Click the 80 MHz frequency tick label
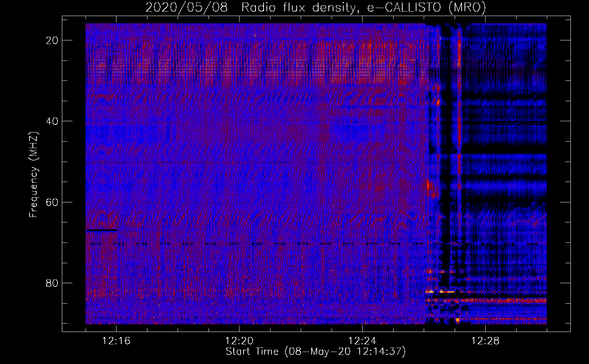589x364 pixels. (x=52, y=283)
